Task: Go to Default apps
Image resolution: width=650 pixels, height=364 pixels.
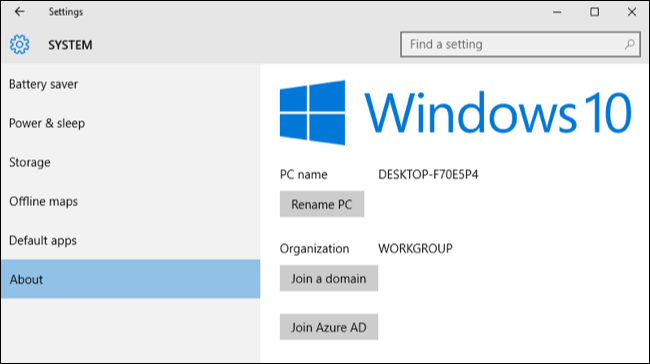Action: click(x=130, y=240)
